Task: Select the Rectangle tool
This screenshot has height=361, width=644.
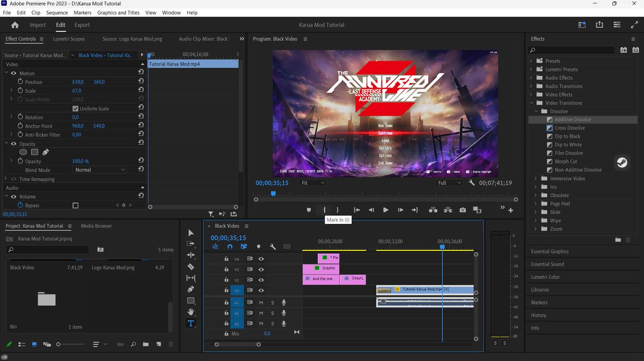Action: tap(191, 300)
